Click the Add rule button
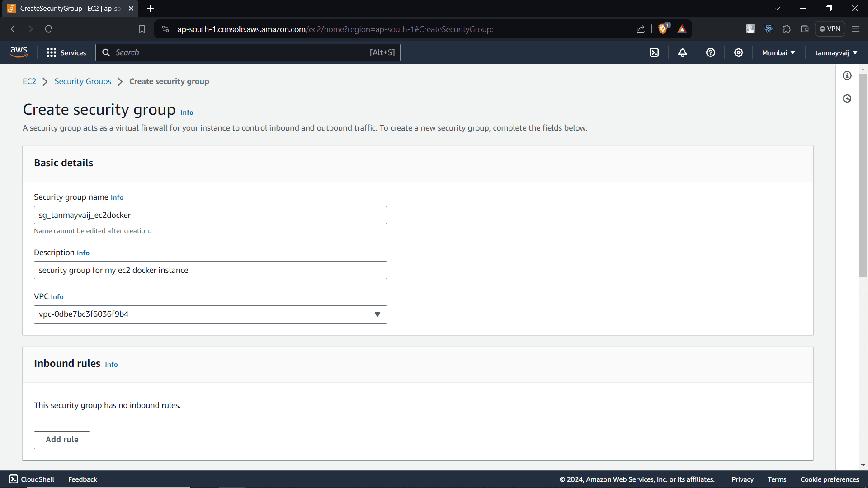Image resolution: width=868 pixels, height=488 pixels. (x=62, y=440)
